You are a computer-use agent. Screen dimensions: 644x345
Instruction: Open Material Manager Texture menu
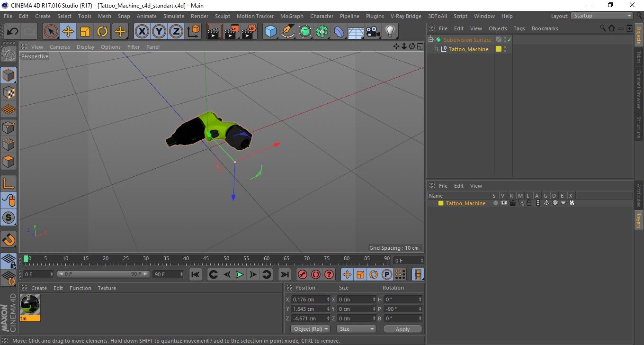coord(107,288)
